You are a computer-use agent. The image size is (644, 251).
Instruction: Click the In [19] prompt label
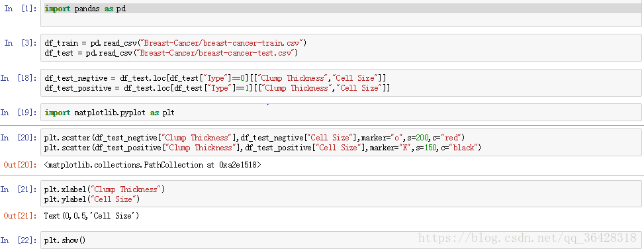pos(19,112)
